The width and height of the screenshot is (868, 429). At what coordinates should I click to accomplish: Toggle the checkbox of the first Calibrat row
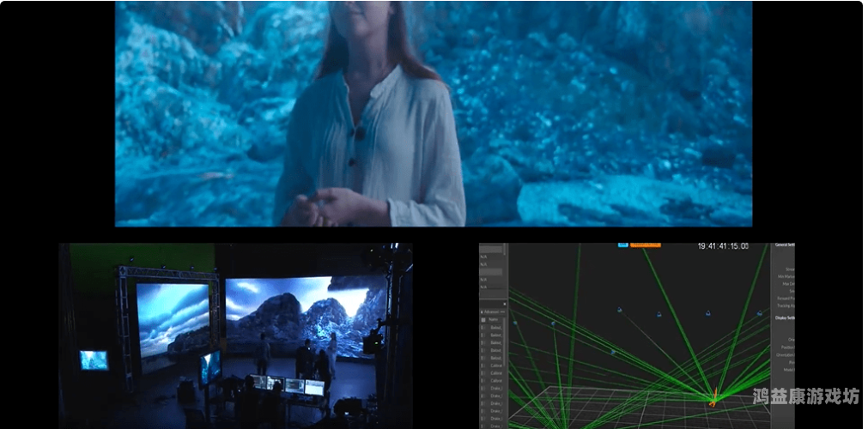pyautogui.click(x=483, y=366)
